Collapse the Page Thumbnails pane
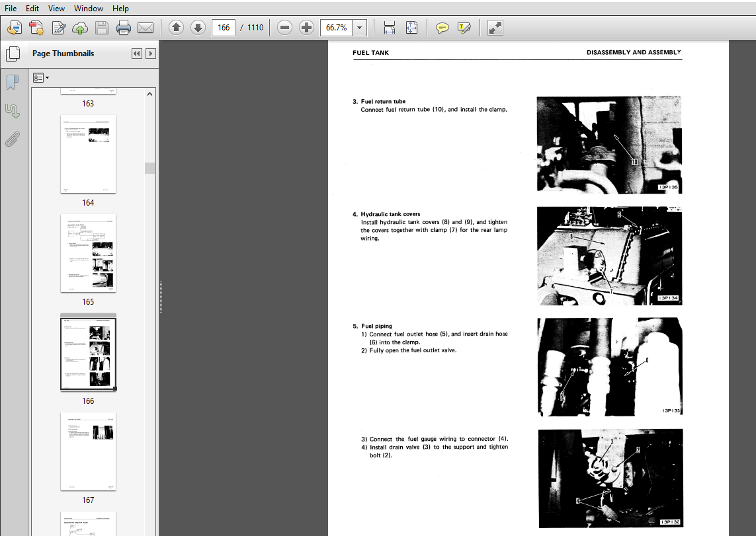Viewport: 756px width, 536px height. (137, 54)
